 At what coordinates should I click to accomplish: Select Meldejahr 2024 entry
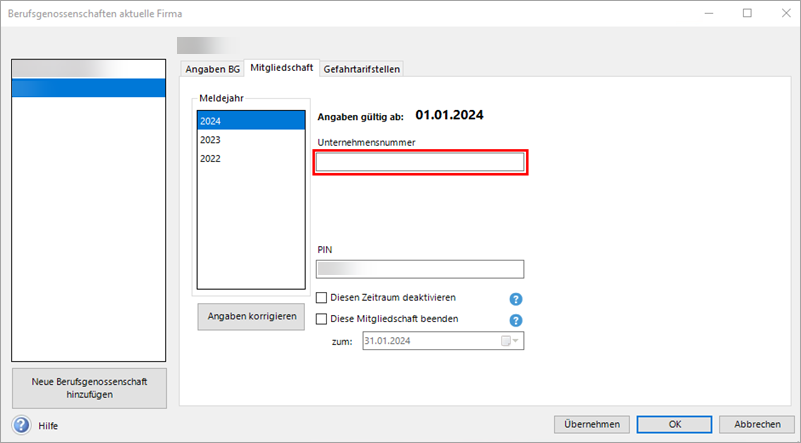(250, 121)
